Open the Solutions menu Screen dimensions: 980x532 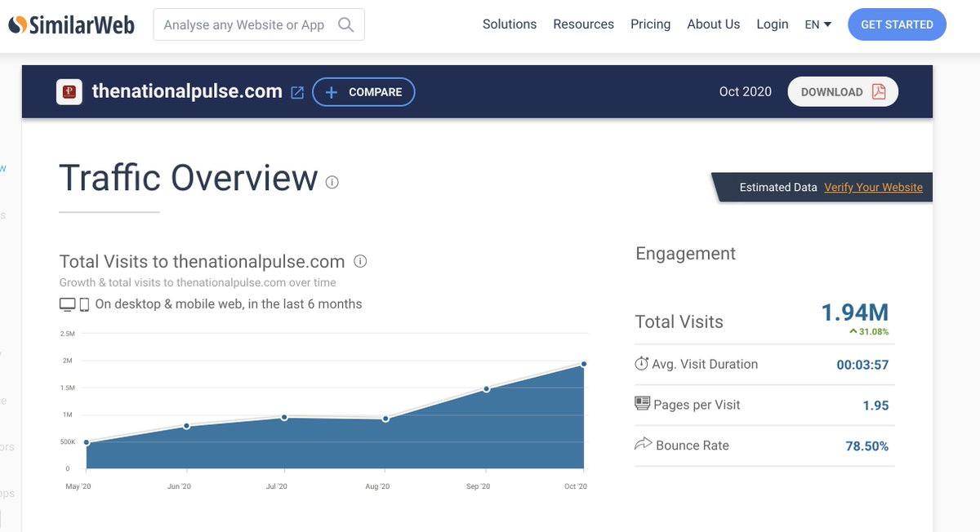(x=510, y=24)
